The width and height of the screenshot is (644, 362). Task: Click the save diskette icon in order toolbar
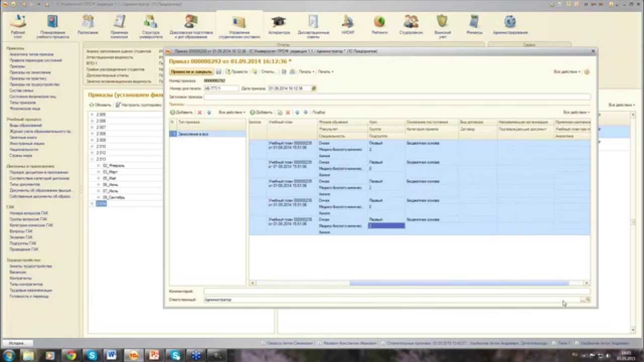click(x=219, y=72)
